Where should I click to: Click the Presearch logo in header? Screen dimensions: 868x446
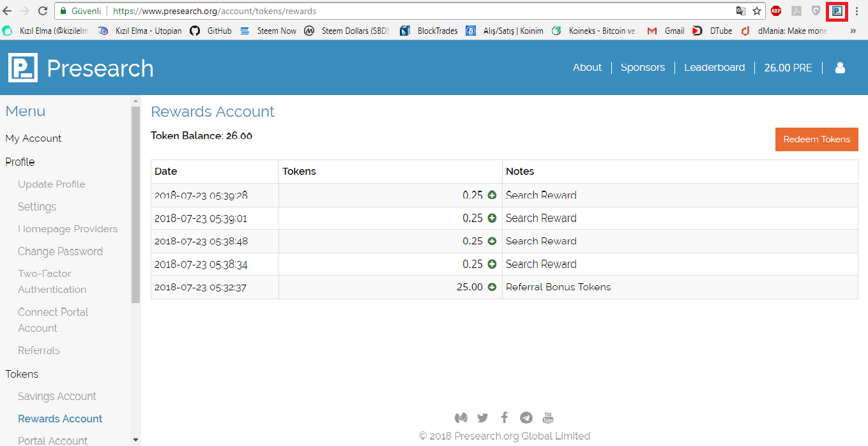point(81,68)
